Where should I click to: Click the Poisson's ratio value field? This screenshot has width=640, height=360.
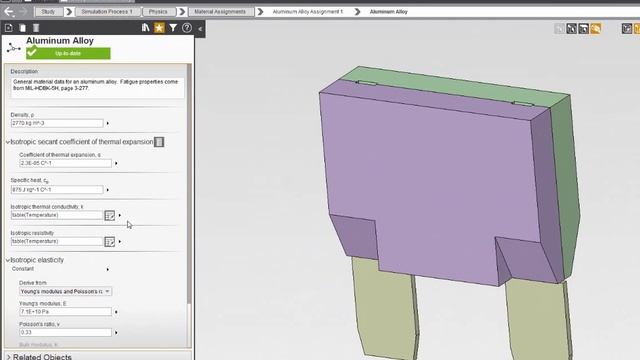[x=65, y=333]
